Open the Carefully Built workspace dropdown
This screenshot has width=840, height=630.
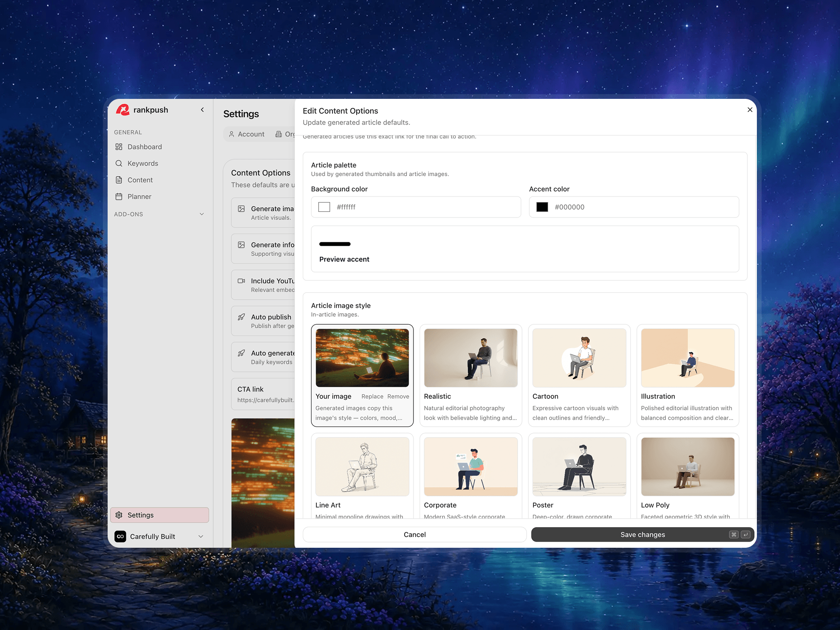[201, 536]
